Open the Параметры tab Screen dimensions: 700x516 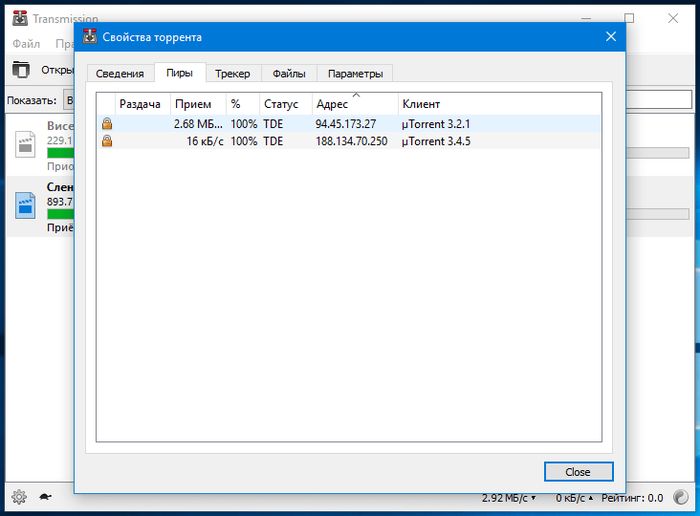pos(355,73)
